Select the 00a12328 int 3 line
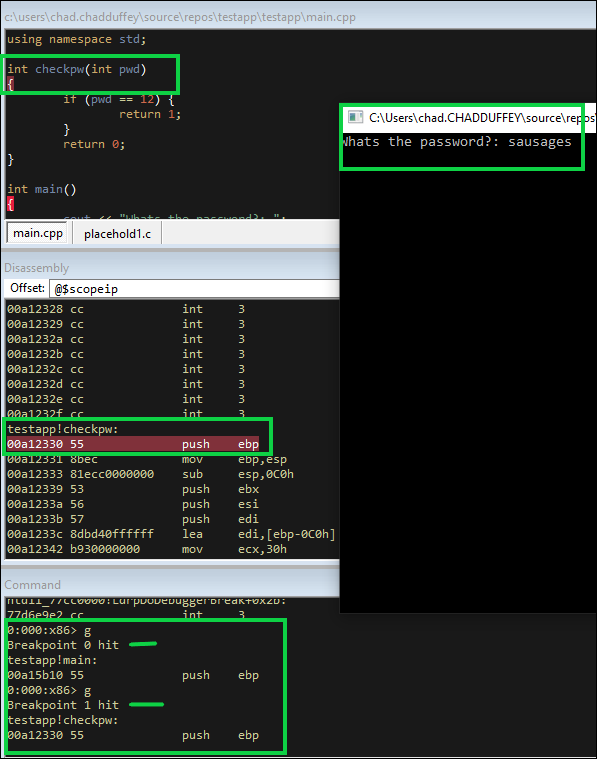 pyautogui.click(x=126, y=309)
